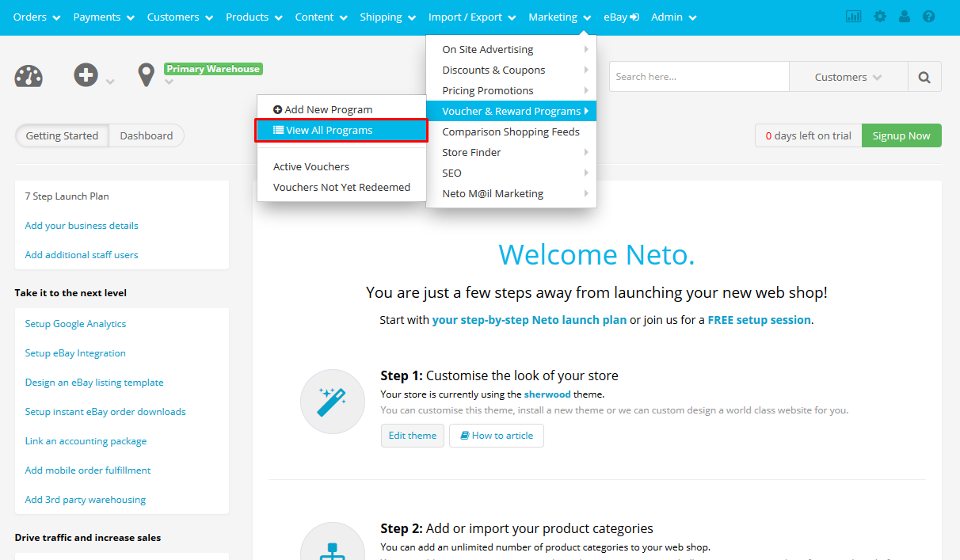Open the reports bar chart icon
Screen dimensions: 960x560
point(853,17)
